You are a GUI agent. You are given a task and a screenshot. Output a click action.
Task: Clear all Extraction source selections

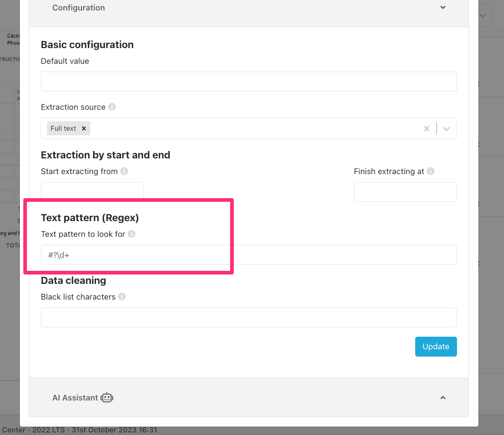click(x=426, y=129)
